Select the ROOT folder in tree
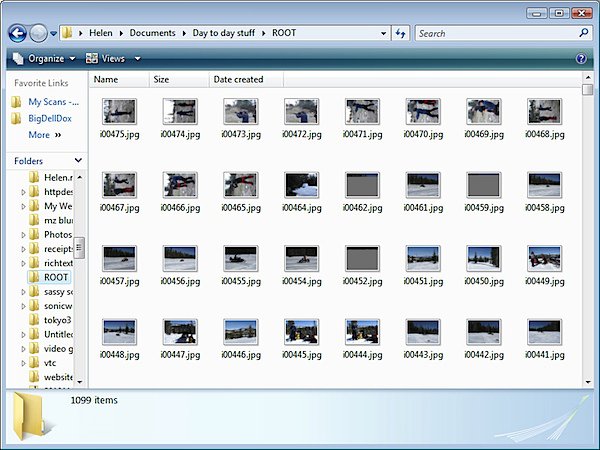Image resolution: width=600 pixels, height=450 pixels. pos(56,277)
